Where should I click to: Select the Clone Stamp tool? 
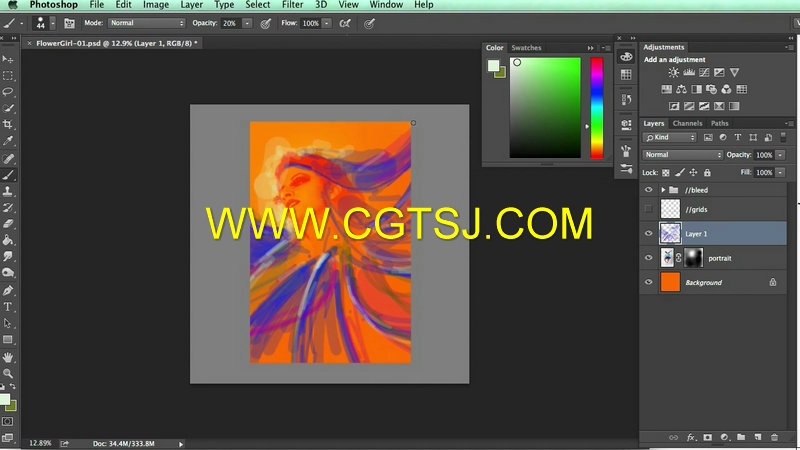pyautogui.click(x=8, y=191)
